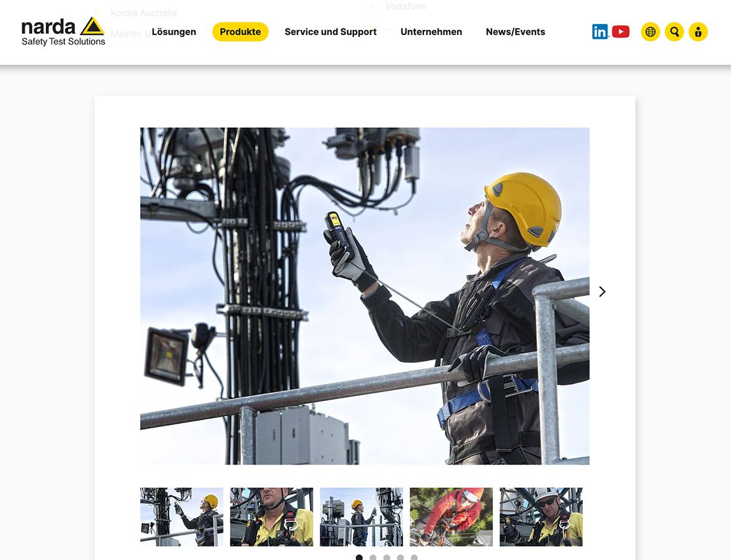
Task: Click the yellow info person icon
Action: 698,32
